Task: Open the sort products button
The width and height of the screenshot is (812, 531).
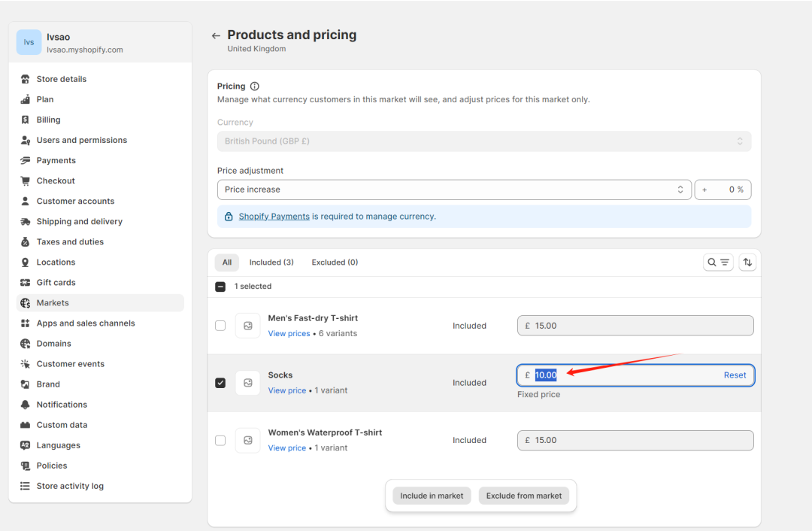Action: [x=747, y=262]
